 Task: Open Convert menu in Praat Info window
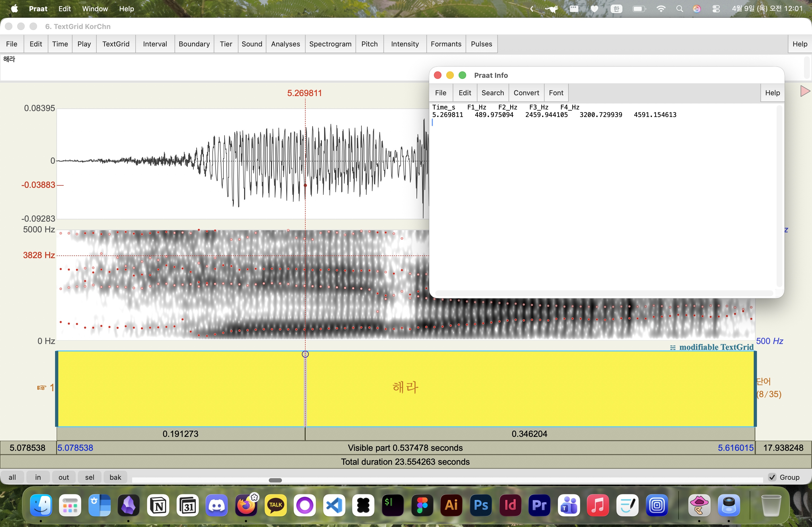coord(526,93)
